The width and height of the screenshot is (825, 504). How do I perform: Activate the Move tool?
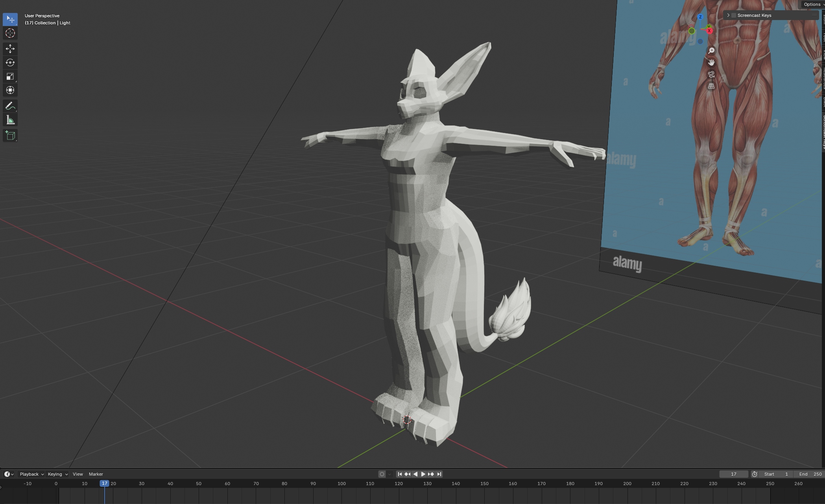[x=10, y=48]
